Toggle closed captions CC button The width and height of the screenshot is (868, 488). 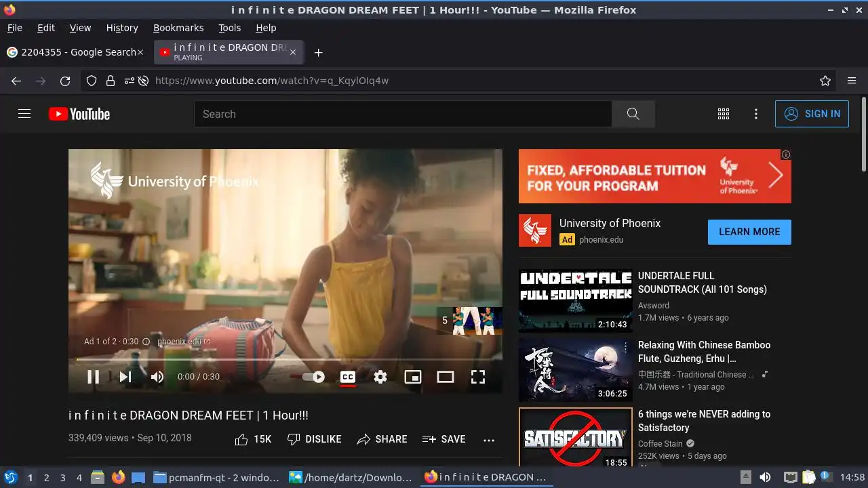pos(348,377)
